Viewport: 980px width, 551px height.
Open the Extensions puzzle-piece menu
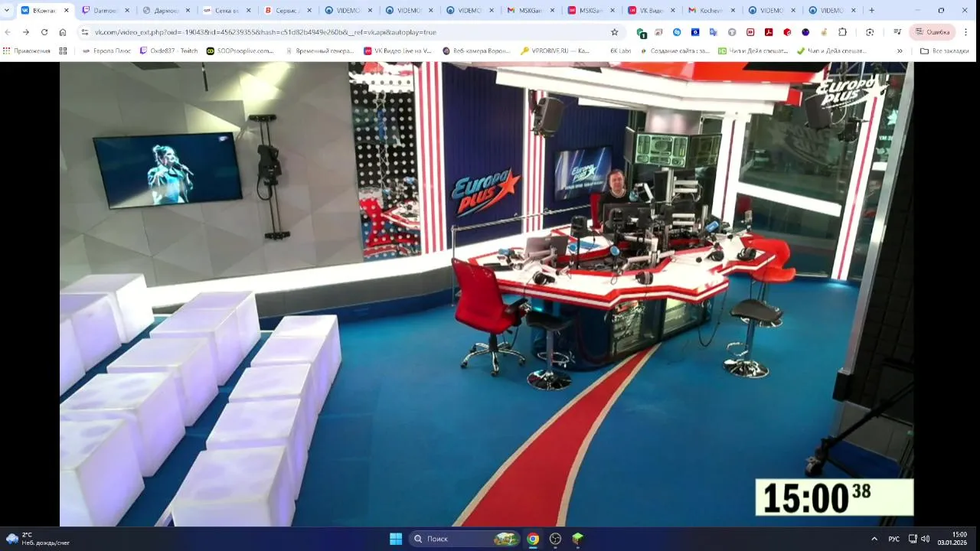[842, 32]
